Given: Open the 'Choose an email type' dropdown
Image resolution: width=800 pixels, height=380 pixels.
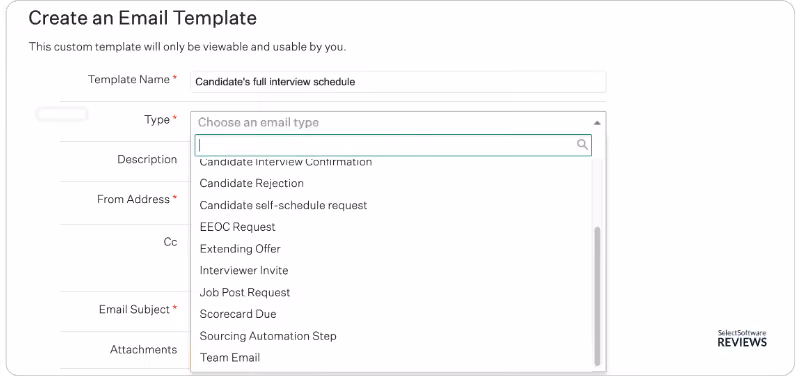Looking at the screenshot, I should click(398, 122).
